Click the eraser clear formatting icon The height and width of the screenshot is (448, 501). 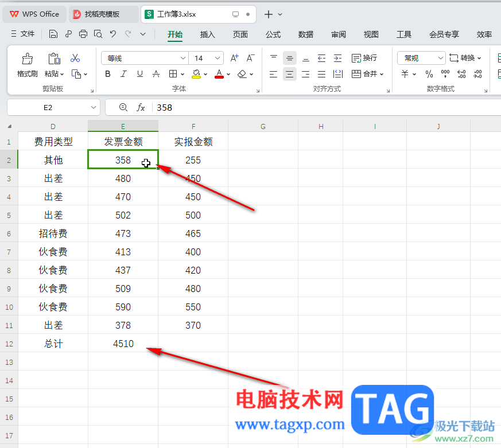242,74
